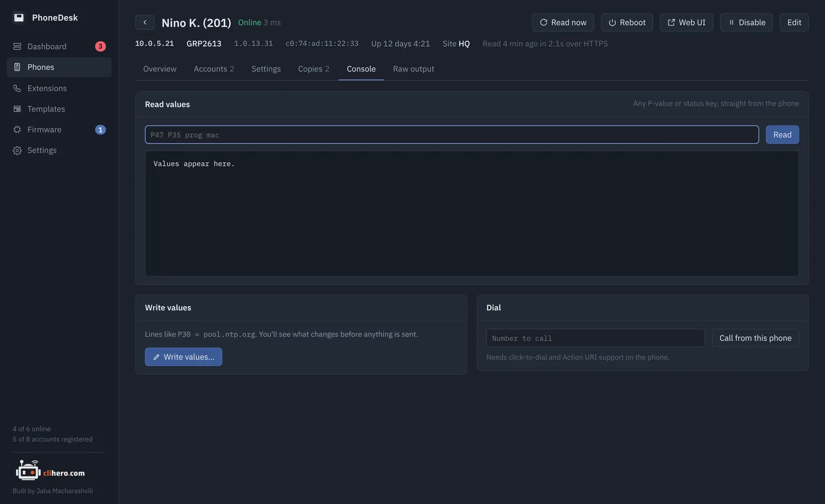Click the Values appear here output area
Viewport: 825px width, 504px height.
pos(472,214)
